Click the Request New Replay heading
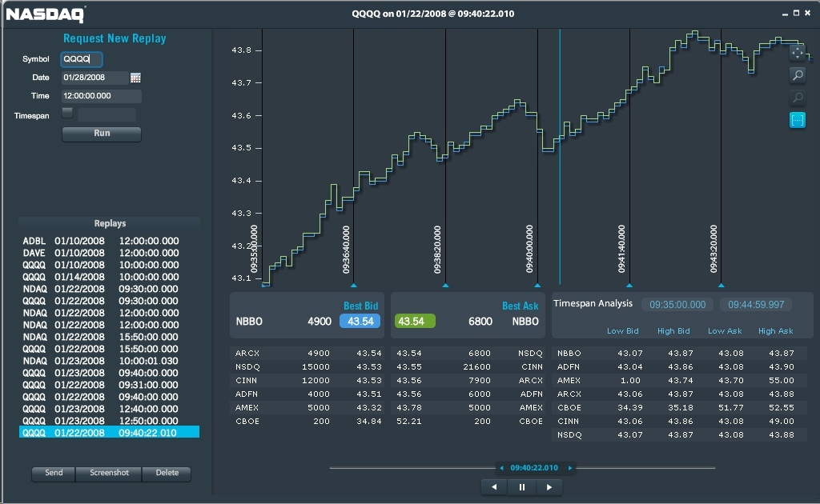Viewport: 820px width, 504px height. [115, 38]
